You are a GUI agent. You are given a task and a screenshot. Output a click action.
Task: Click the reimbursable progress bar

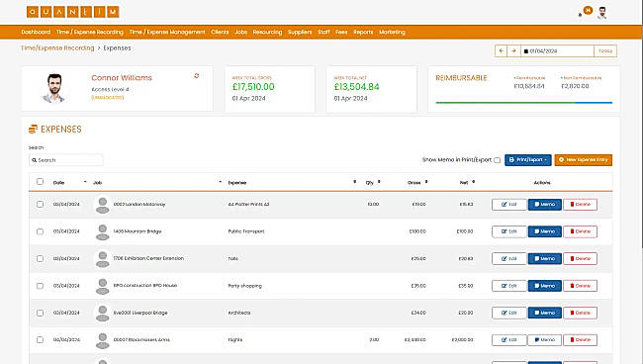[523, 103]
